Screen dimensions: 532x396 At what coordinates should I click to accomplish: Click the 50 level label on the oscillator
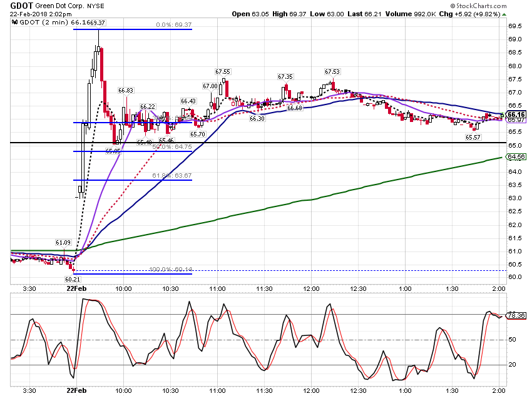tap(512, 339)
